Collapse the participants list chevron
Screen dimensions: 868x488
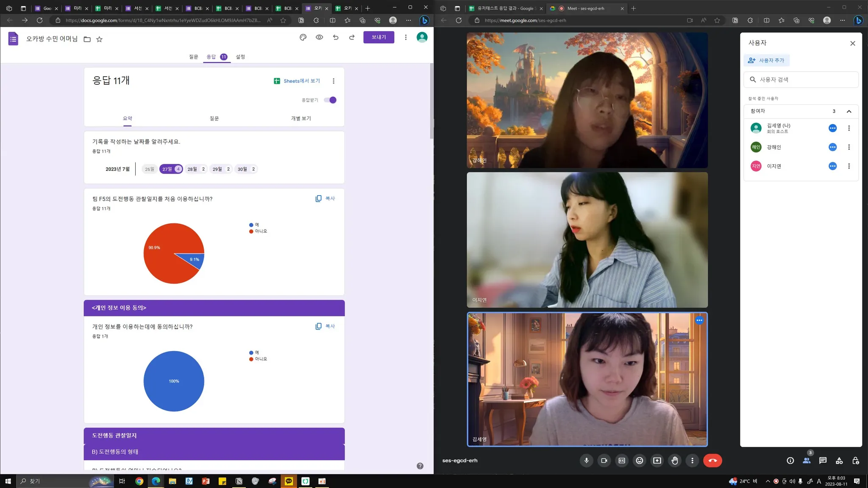849,111
